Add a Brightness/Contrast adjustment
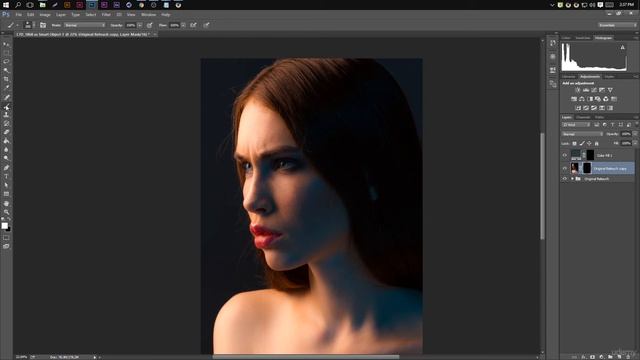Screen dimensions: 640x360 578,90
